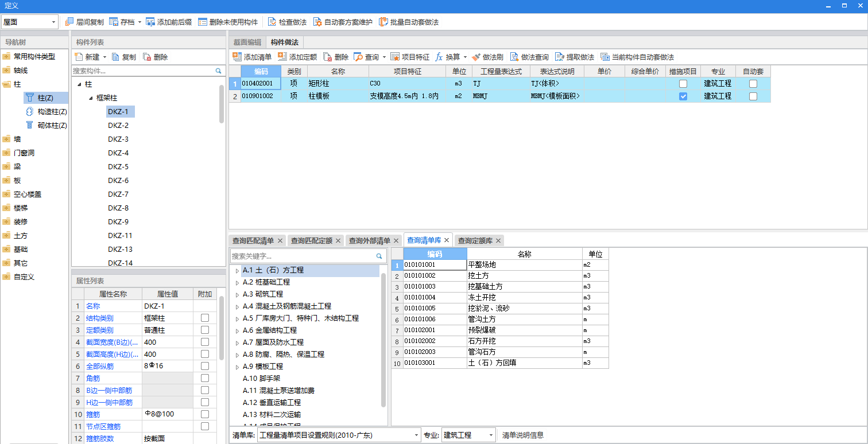Check 附加 box for 结构类别
868x444 pixels.
[205, 318]
